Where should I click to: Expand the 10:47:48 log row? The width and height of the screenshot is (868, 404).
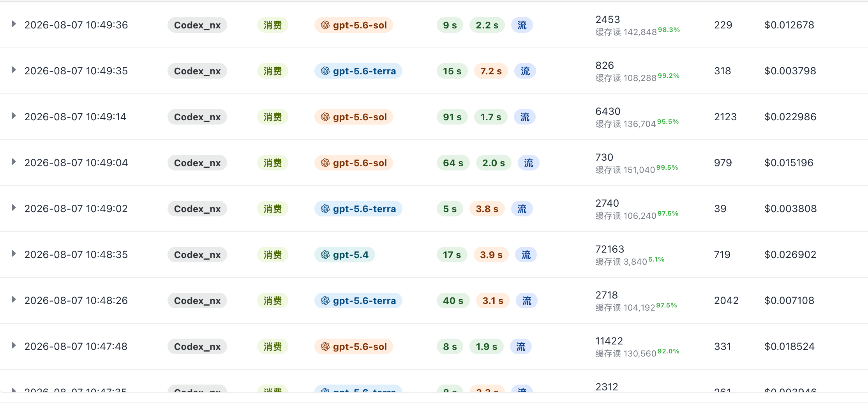point(14,346)
